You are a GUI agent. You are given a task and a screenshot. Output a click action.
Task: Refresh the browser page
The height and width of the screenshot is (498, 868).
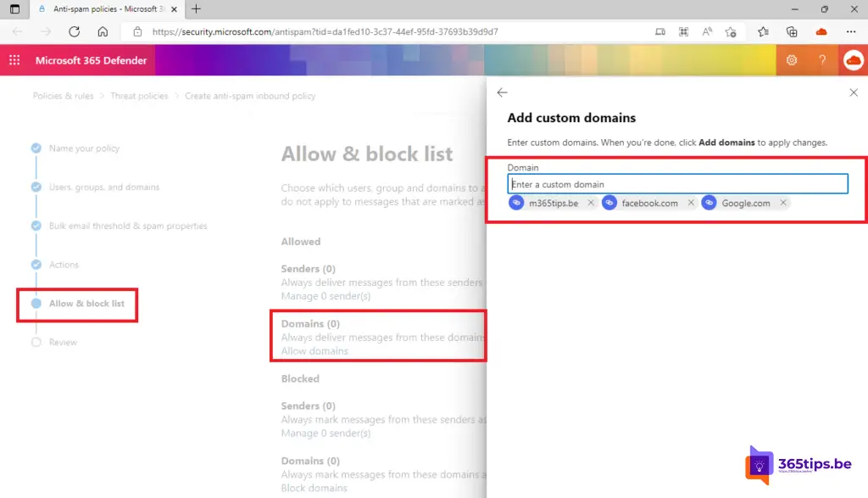point(74,32)
